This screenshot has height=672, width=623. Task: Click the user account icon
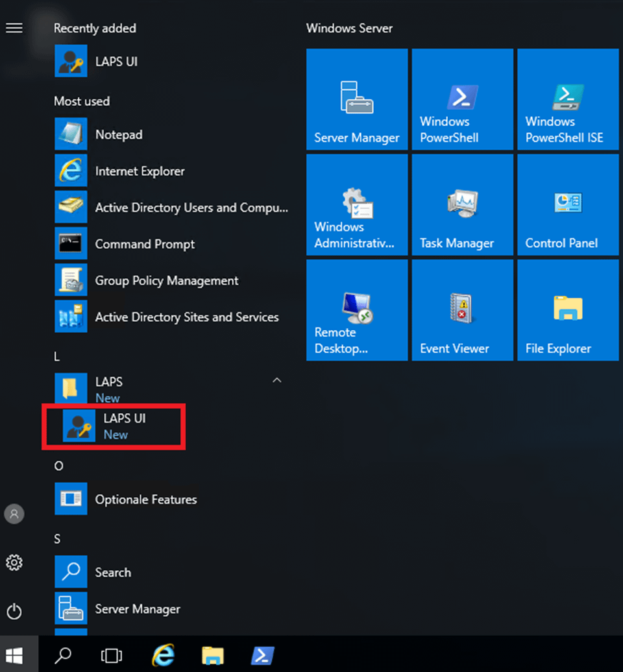14,514
